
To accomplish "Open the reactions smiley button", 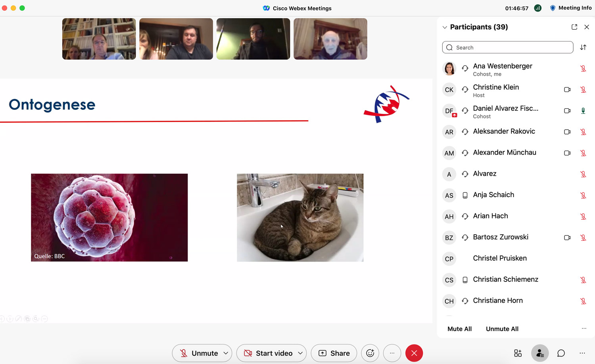I will coord(370,353).
